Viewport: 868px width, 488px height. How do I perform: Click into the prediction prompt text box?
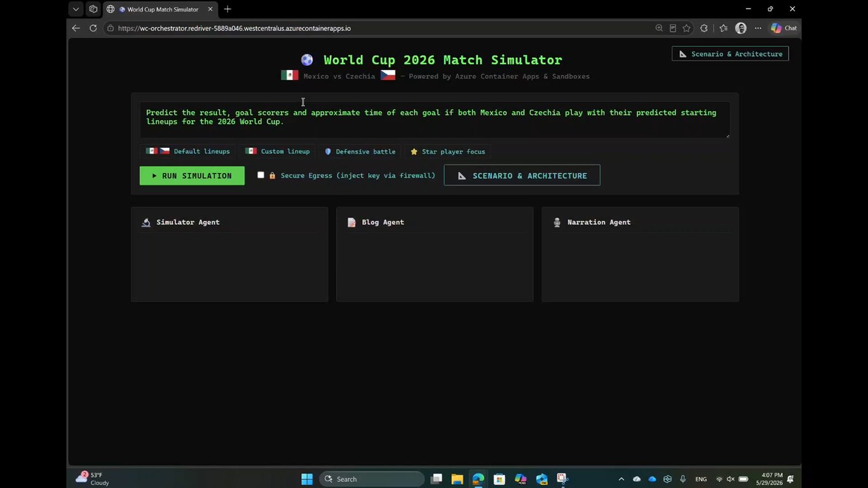pos(435,119)
